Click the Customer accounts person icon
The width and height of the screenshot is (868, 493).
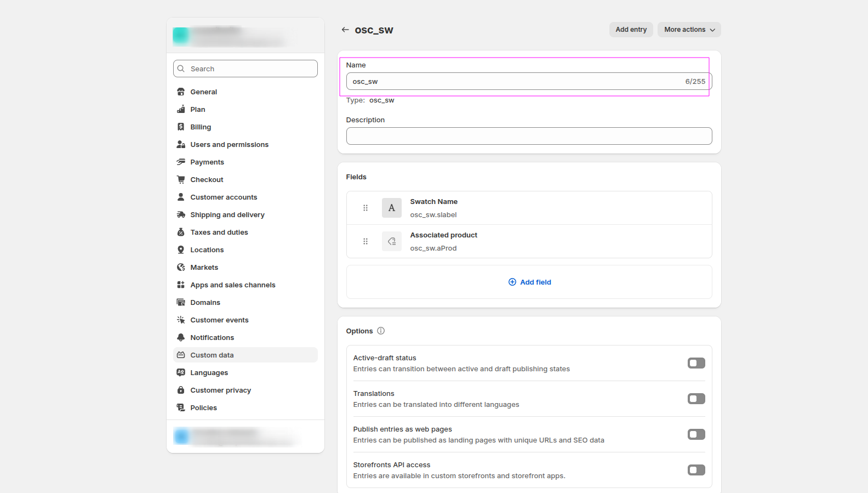(x=181, y=197)
